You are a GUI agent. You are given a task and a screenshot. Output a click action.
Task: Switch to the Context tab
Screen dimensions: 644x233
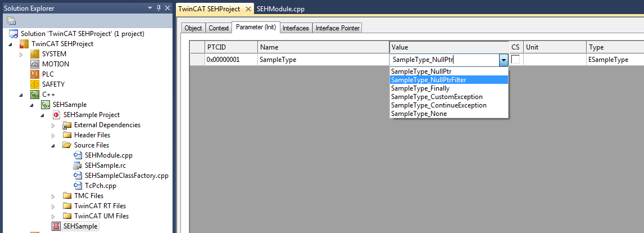coord(219,28)
